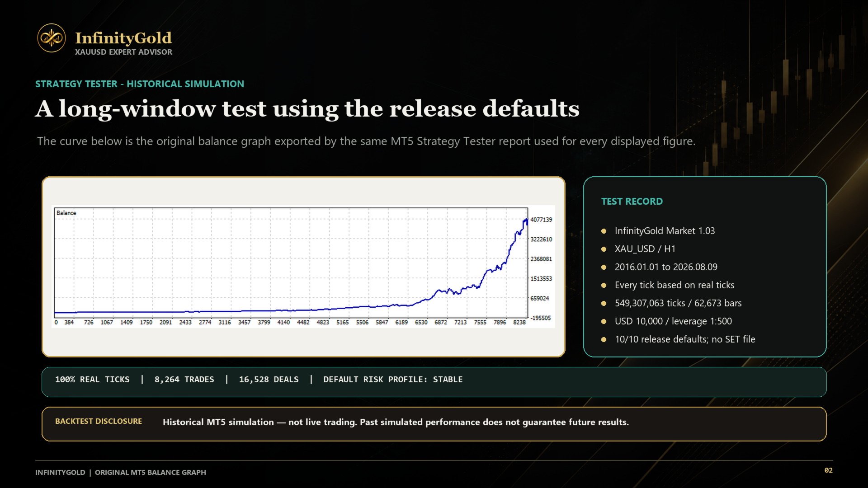This screenshot has width=868, height=488.
Task: Click the Balance label in the chart
Action: click(66, 213)
